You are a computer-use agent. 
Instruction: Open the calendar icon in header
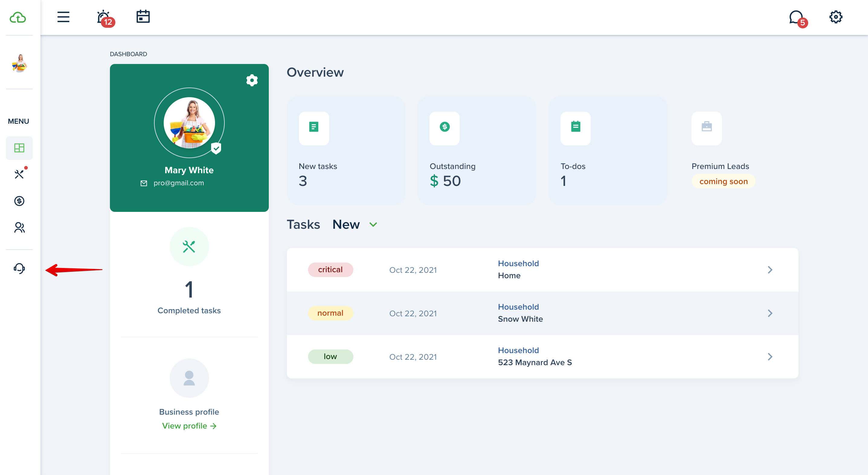[x=143, y=17]
